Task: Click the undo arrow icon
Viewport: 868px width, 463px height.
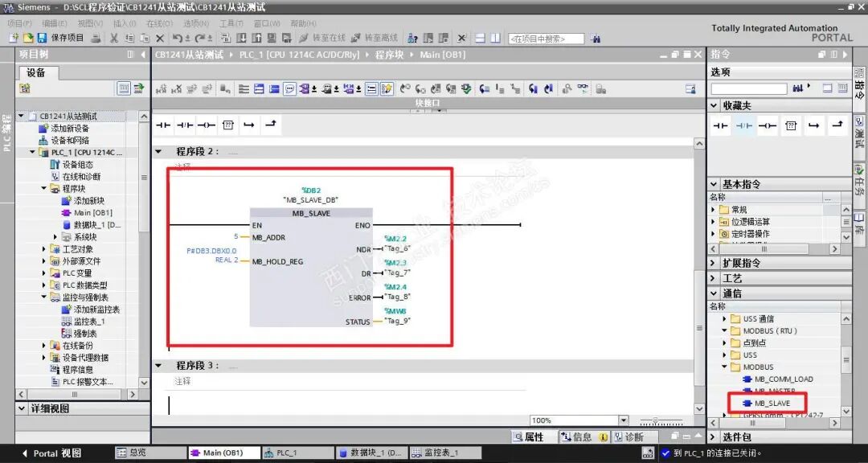Action: (x=177, y=39)
